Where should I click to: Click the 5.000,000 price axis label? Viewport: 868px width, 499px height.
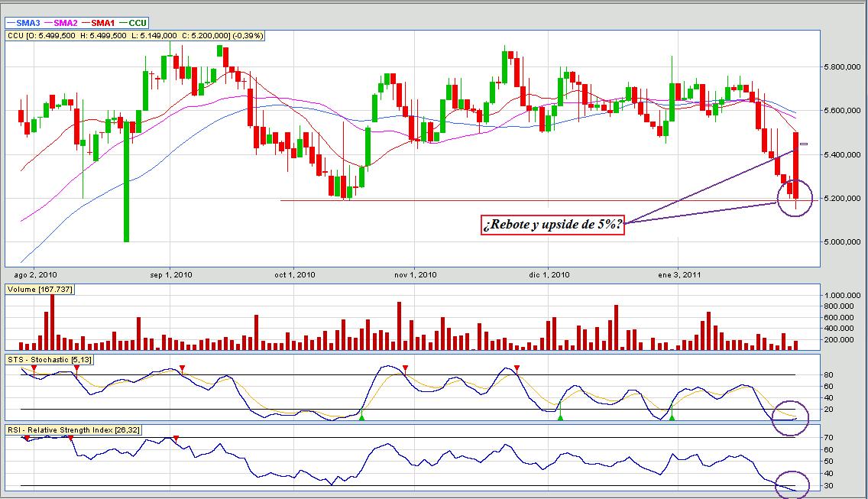point(842,241)
